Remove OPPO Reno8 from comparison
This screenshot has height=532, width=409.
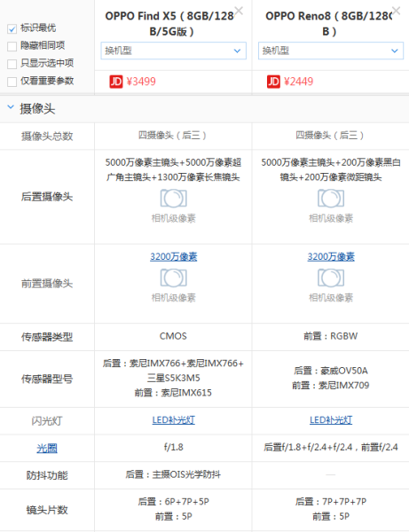[x=396, y=11]
